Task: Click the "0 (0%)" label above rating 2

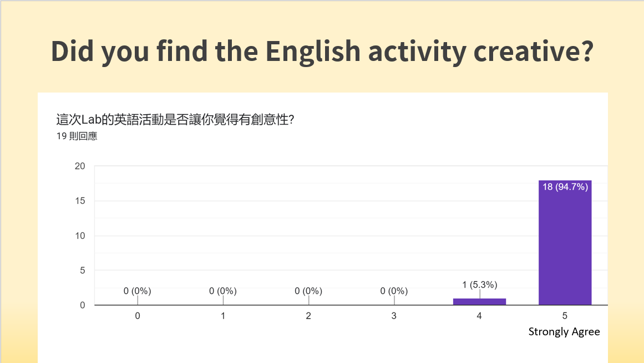Action: 308,291
